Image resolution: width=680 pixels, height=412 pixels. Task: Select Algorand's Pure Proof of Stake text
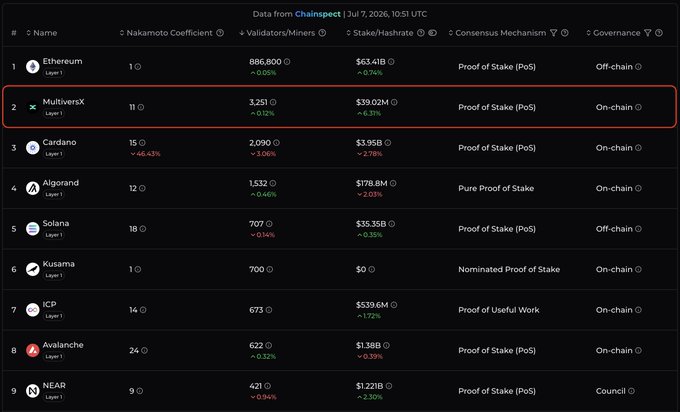click(496, 188)
